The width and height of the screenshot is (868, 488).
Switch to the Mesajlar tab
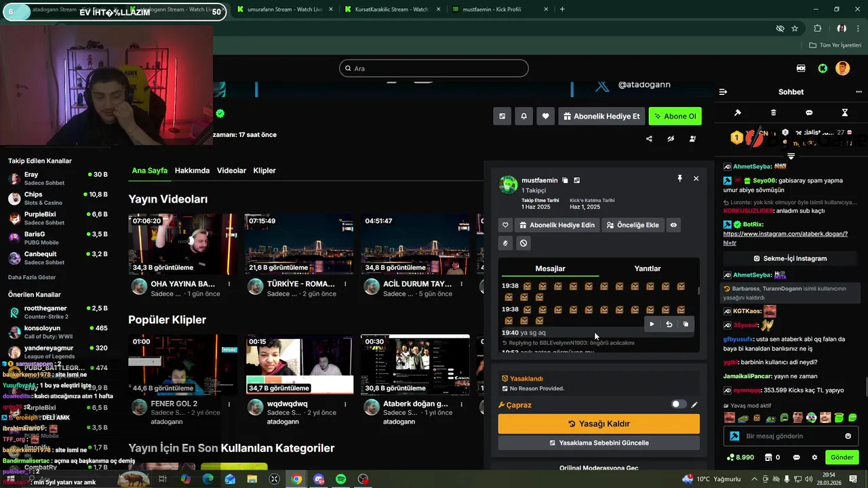click(x=550, y=268)
